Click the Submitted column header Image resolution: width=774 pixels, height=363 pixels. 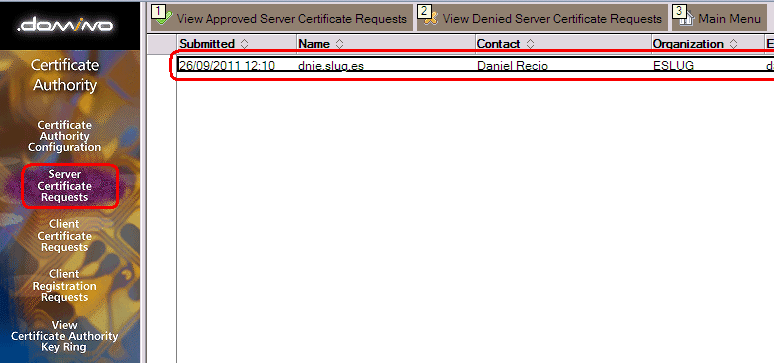236,44
